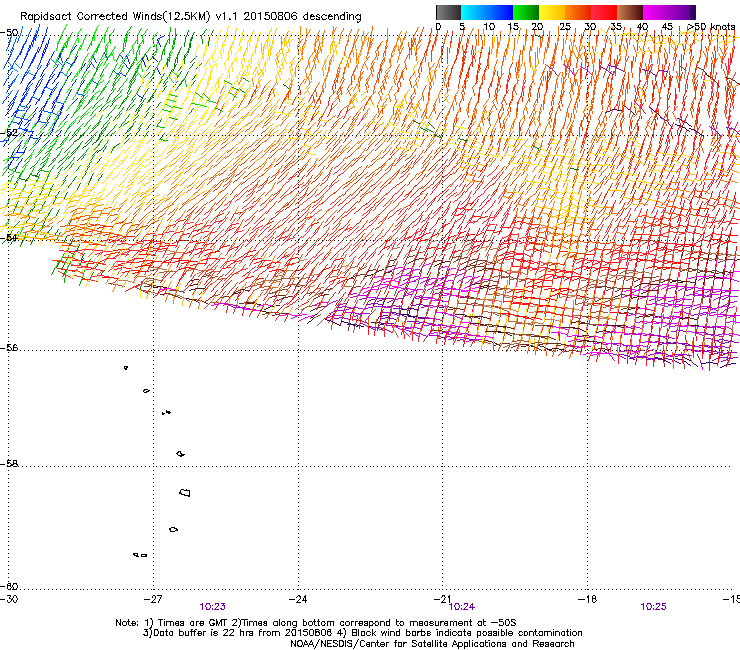Viewport: 740px width, 650px height.
Task: Click the latitude label '-50'
Action: (x=9, y=33)
